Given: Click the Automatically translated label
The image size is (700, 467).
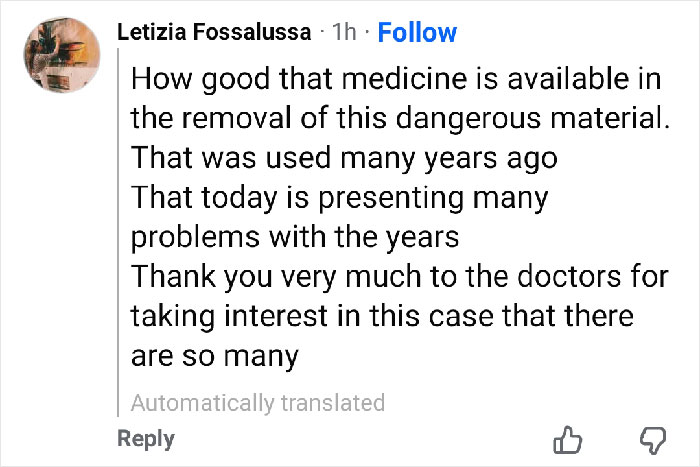Looking at the screenshot, I should (x=257, y=403).
